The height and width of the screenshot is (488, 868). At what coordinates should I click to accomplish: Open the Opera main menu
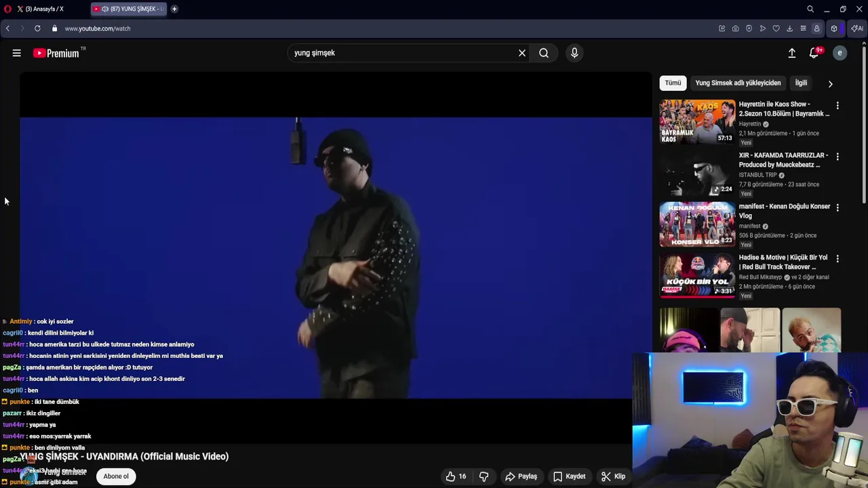7,9
